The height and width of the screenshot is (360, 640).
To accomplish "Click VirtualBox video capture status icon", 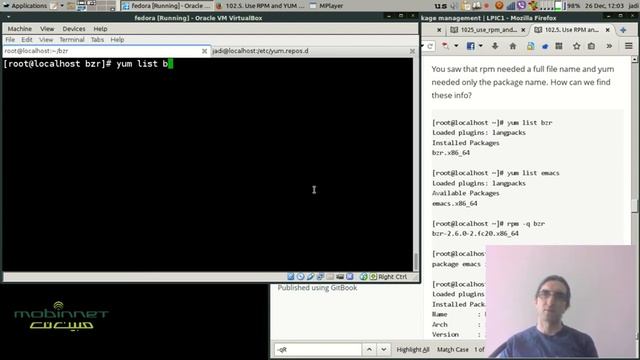I will [x=350, y=277].
